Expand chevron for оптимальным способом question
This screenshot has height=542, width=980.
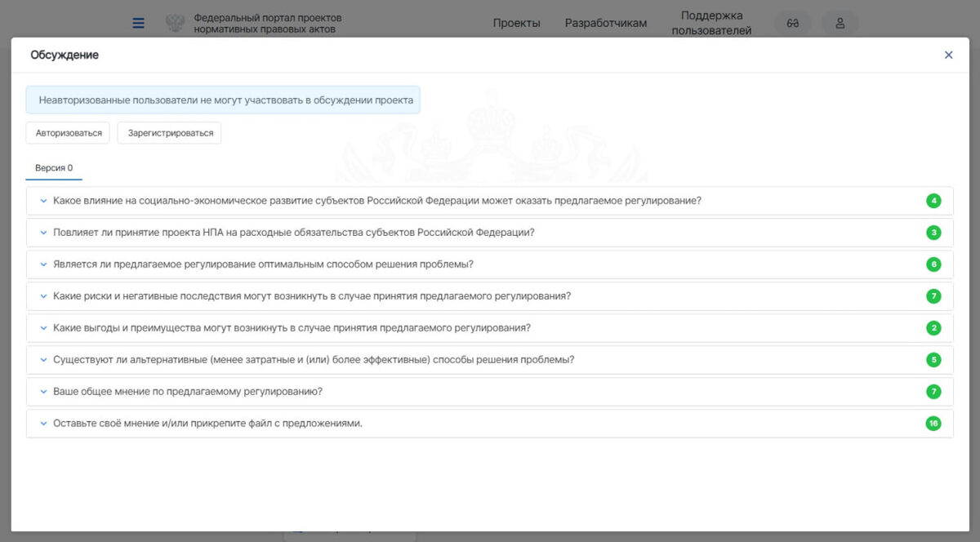click(x=43, y=264)
